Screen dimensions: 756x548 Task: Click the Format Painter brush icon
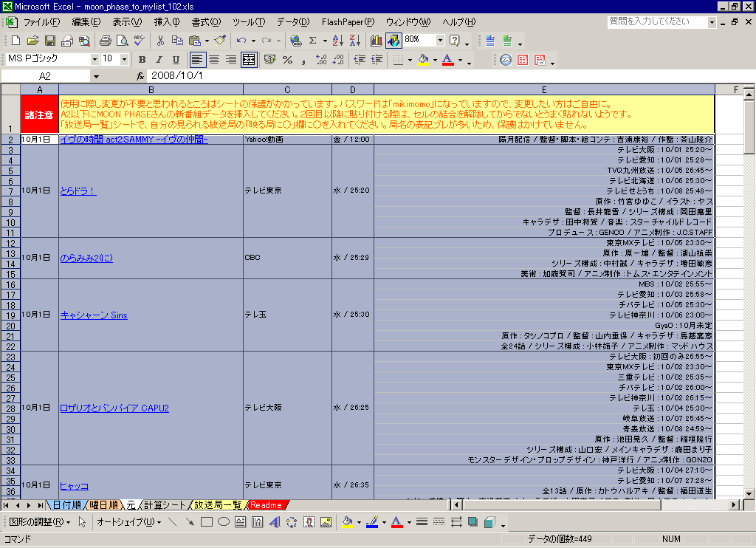[220, 41]
